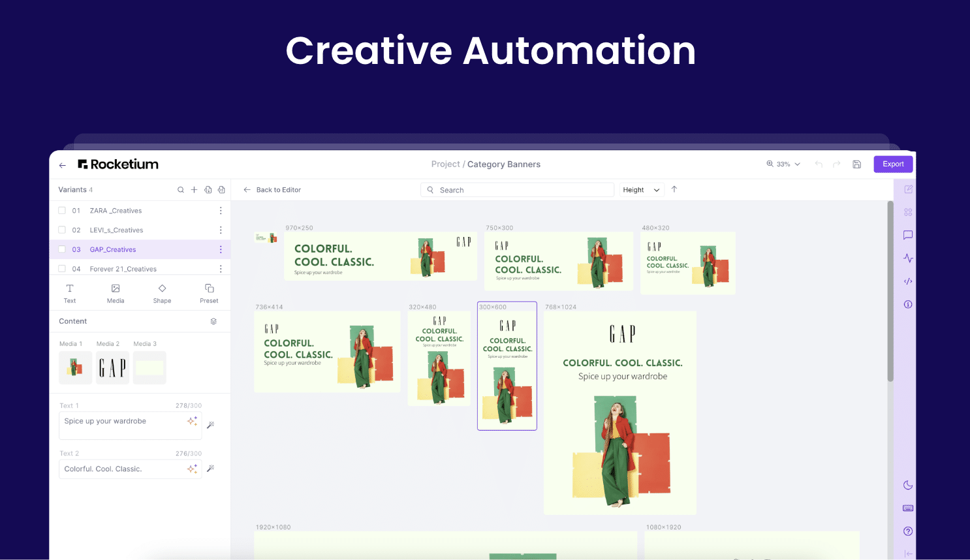970x560 pixels.
Task: Click the Export button
Action: (x=893, y=164)
